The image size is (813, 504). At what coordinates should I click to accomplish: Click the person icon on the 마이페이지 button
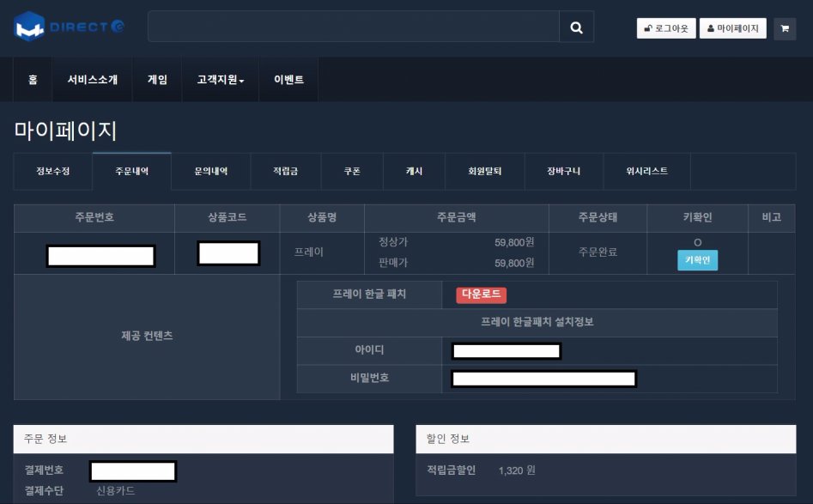713,28
